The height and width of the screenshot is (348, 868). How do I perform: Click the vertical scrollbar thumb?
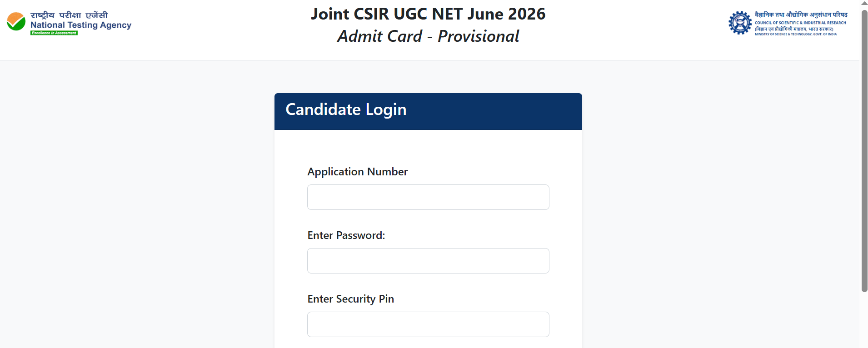pos(864,151)
